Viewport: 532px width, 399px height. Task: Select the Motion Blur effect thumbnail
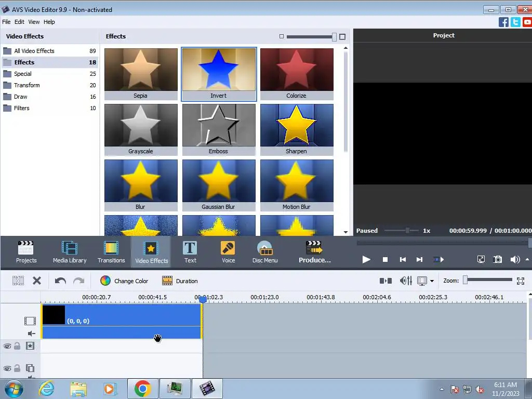(x=297, y=185)
